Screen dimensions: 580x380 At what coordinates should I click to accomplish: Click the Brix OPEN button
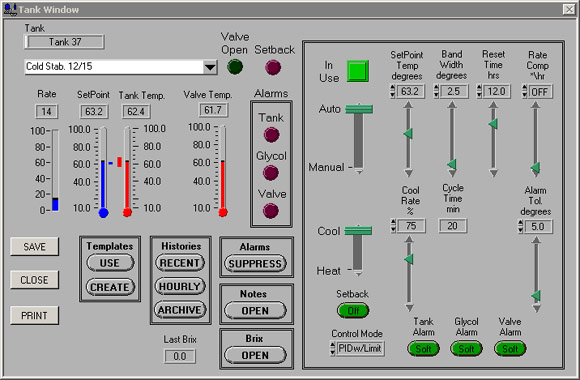[255, 355]
